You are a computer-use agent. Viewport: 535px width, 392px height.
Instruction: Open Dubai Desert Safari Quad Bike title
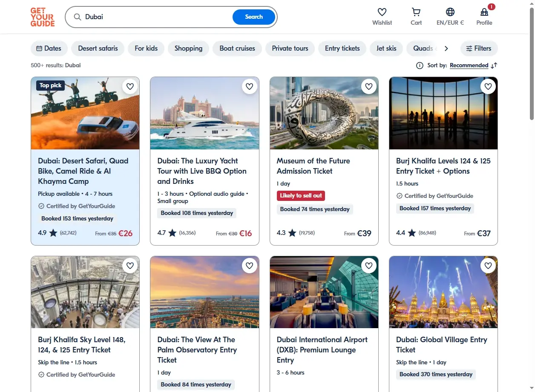83,171
